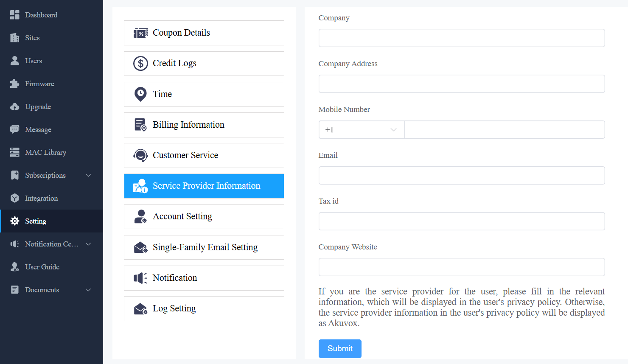The image size is (628, 364).
Task: Click the Integration cube icon in sidebar
Action: click(15, 198)
